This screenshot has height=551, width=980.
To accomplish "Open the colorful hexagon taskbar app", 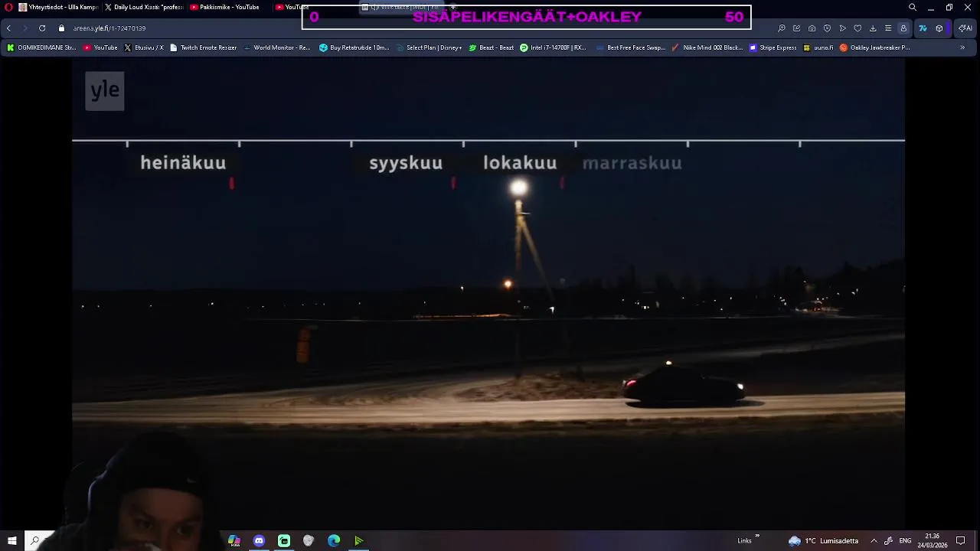I will pyautogui.click(x=234, y=540).
